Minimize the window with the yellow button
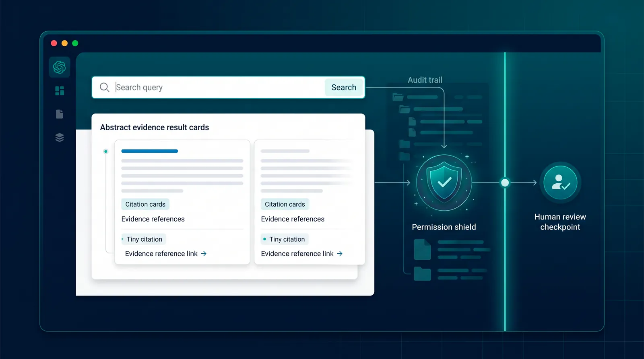 pyautogui.click(x=64, y=43)
